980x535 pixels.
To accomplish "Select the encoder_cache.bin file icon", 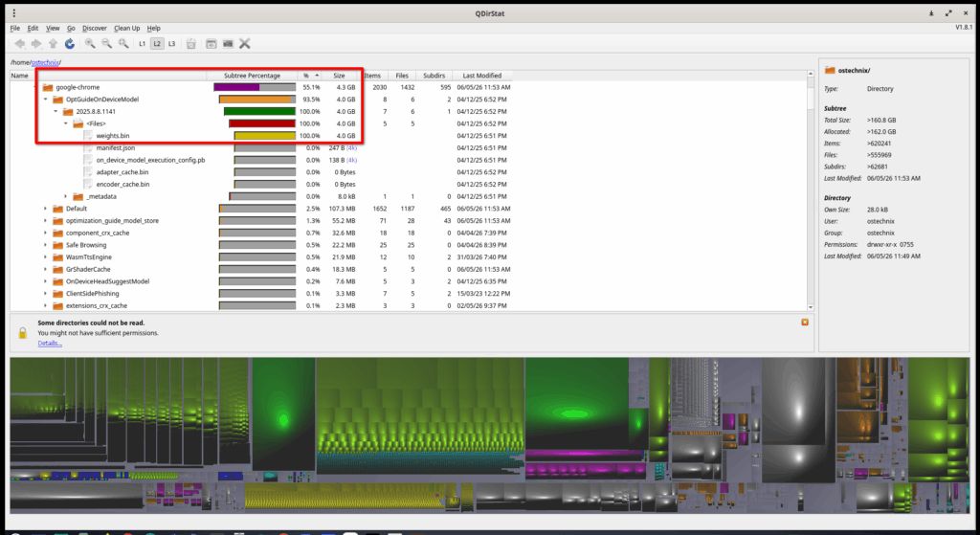I will pyautogui.click(x=88, y=185).
